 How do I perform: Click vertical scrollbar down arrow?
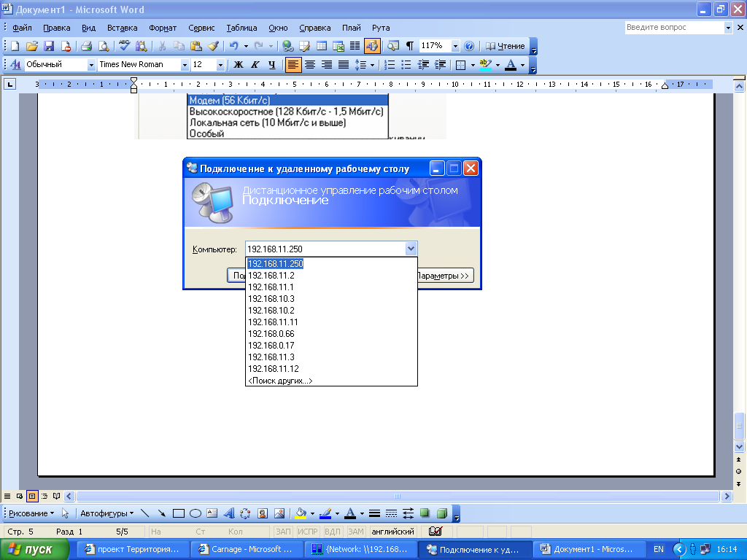pyautogui.click(x=739, y=447)
